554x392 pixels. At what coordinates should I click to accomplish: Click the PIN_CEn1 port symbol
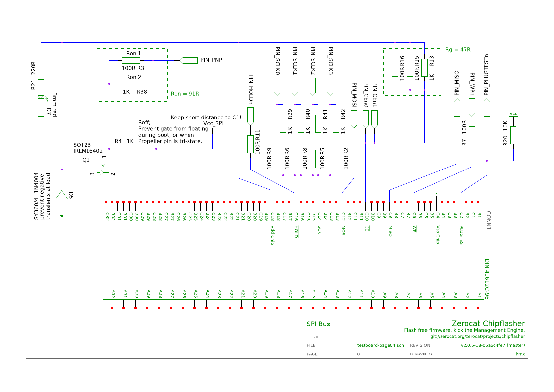374,119
